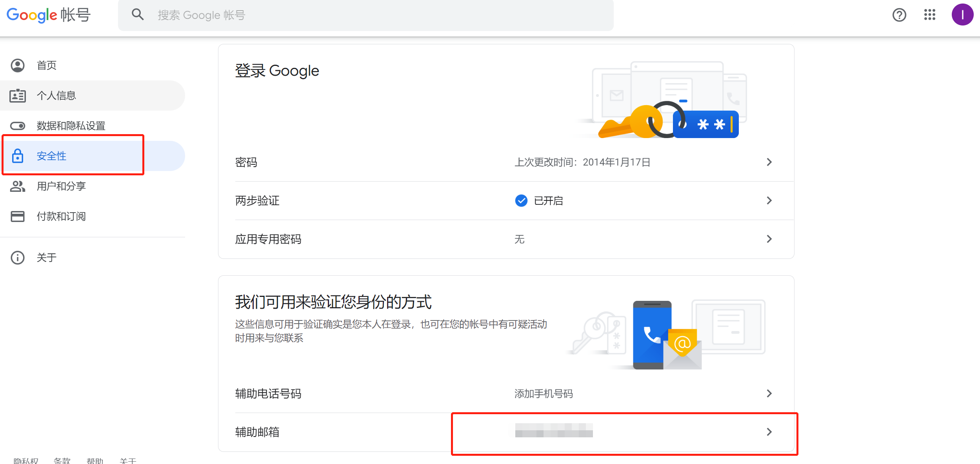This screenshot has height=464, width=980.
Task: Click 添加手机号码
Action: [x=544, y=393]
